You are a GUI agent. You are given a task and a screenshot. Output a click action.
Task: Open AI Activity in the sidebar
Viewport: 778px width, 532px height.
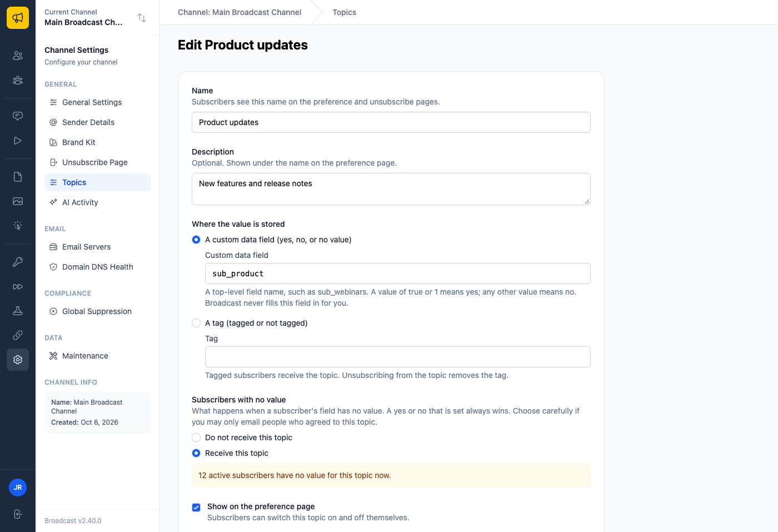(97, 202)
